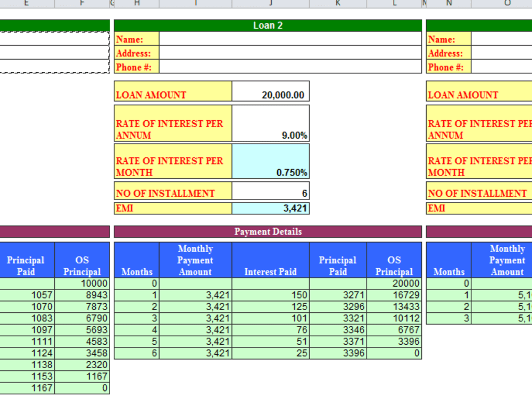
Task: Select OS Principal cell 20000
Action: tap(394, 284)
